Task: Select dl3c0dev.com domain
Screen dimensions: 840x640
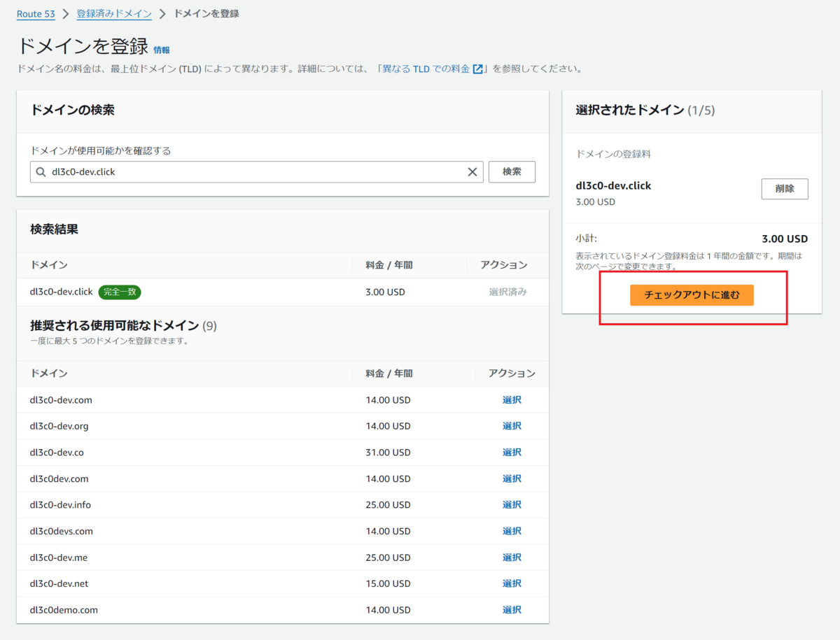Action: (512, 479)
